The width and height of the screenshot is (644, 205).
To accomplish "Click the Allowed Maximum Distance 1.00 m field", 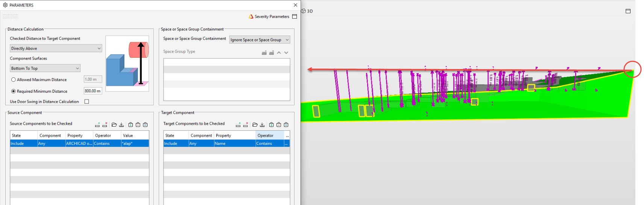I will pyautogui.click(x=93, y=79).
